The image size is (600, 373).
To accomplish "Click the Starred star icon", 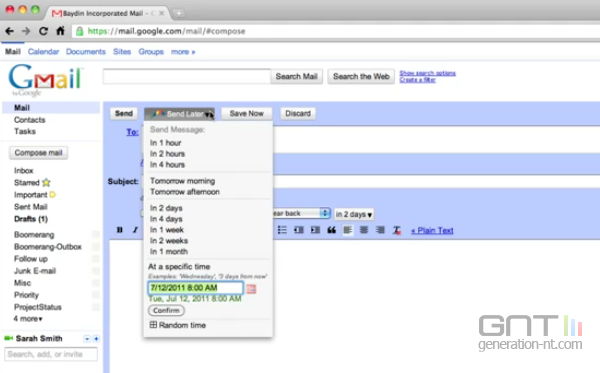I will click(x=46, y=182).
